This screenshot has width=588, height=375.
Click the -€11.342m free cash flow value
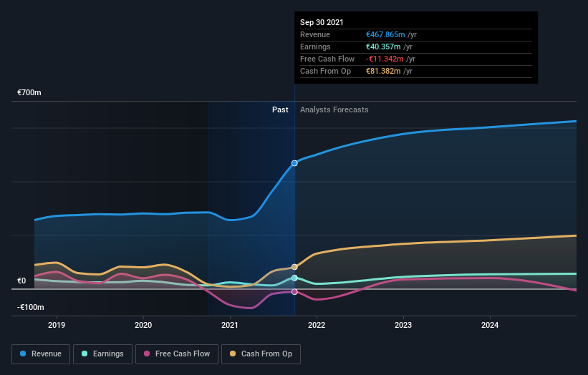point(385,59)
